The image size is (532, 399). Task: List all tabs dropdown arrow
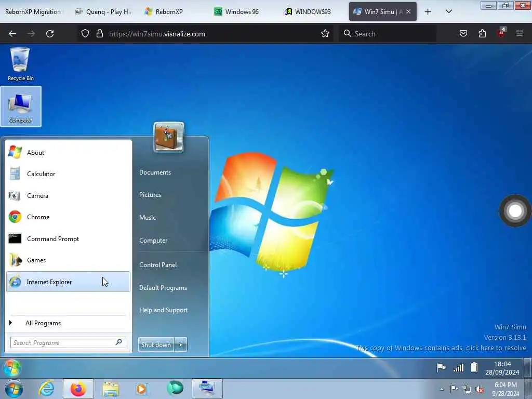(x=448, y=11)
